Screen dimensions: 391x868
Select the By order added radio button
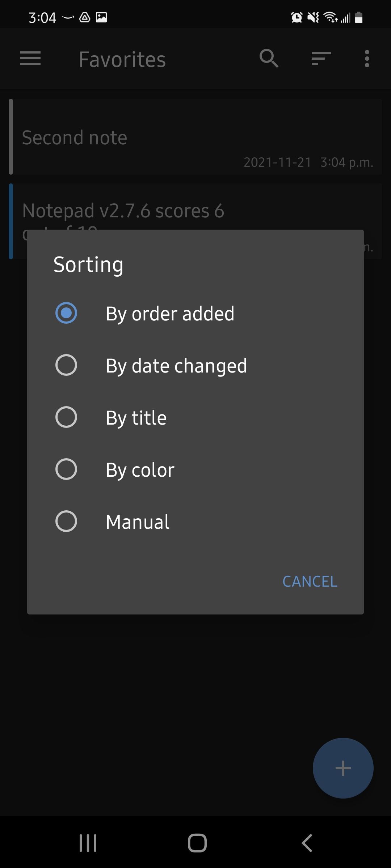coord(66,313)
